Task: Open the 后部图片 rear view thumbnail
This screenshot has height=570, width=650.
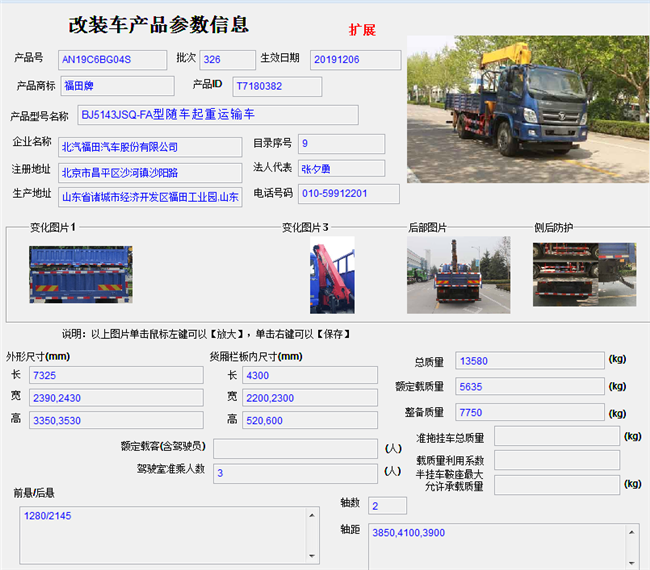Action: click(444, 274)
